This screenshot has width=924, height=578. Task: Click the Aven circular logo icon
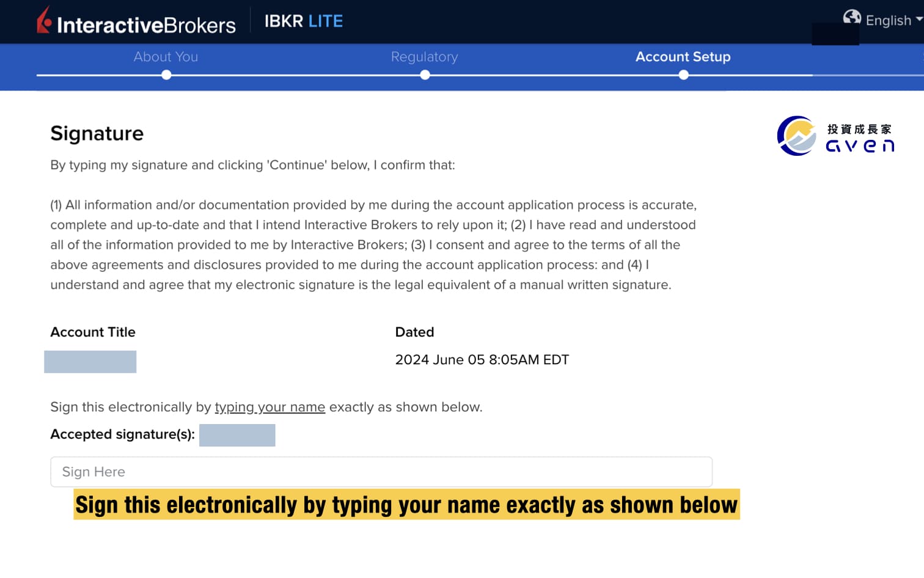coord(796,136)
